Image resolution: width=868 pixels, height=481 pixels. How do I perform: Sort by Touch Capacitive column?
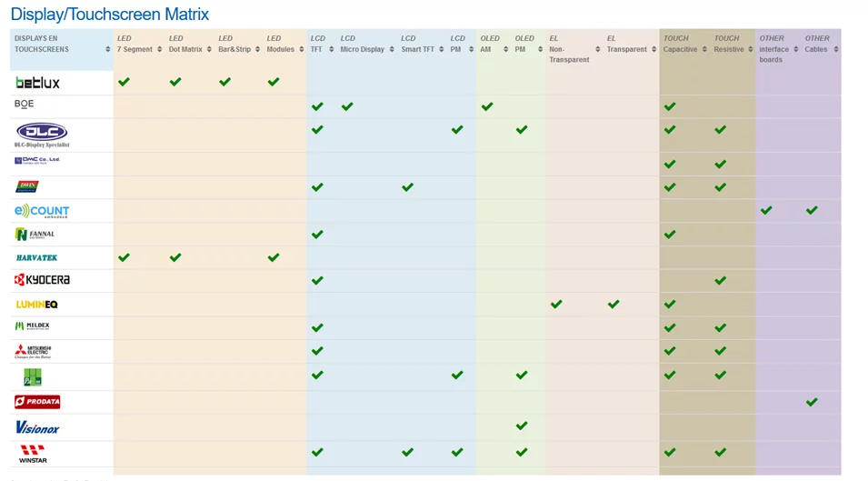pyautogui.click(x=704, y=49)
